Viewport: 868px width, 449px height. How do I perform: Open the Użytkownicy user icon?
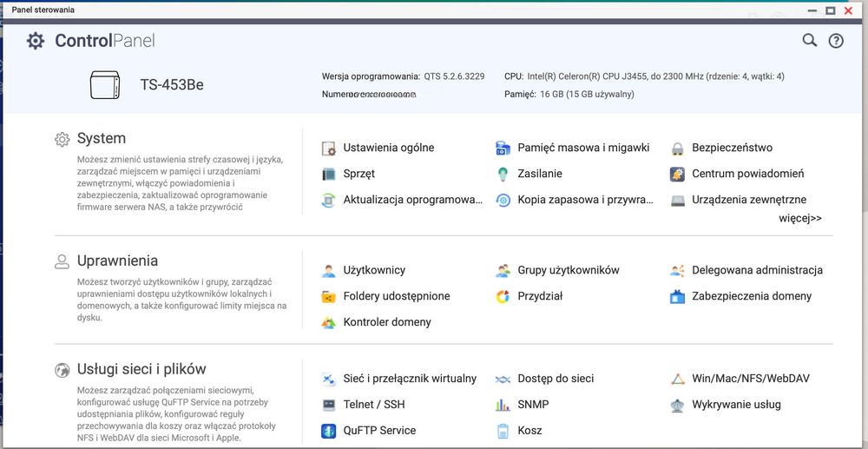pos(328,271)
